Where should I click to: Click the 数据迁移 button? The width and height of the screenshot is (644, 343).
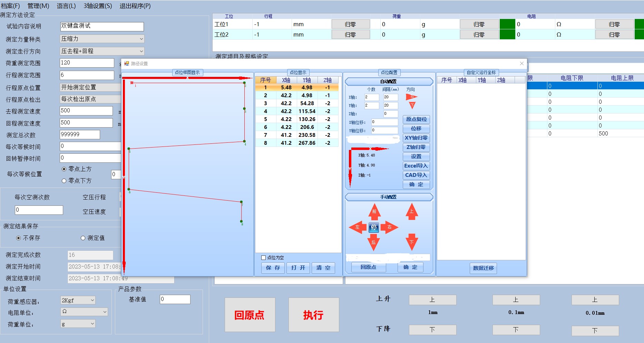tap(483, 268)
